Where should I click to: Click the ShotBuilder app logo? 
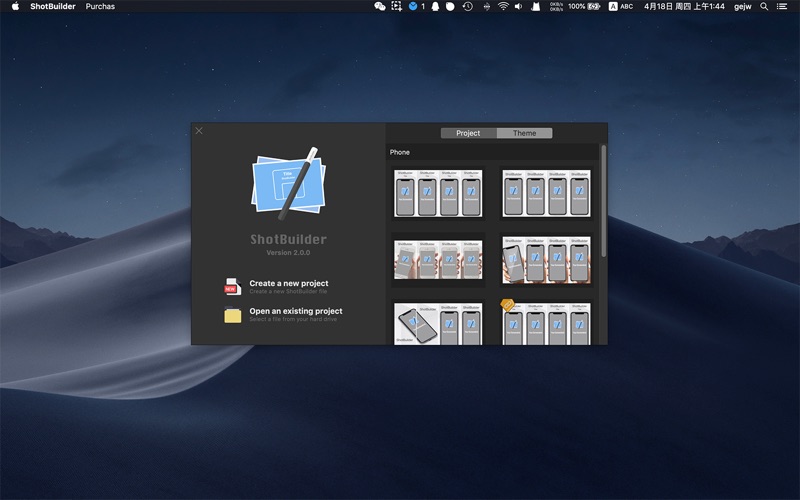coord(288,186)
